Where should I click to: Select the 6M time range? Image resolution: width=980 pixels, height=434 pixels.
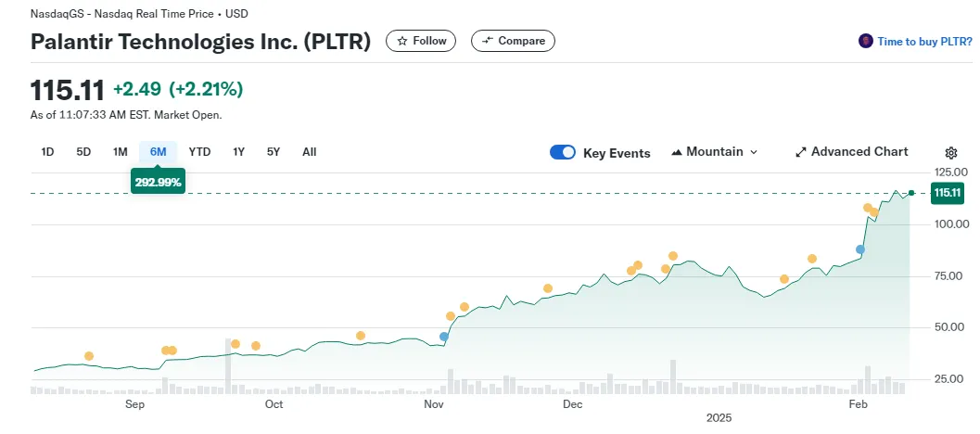159,152
